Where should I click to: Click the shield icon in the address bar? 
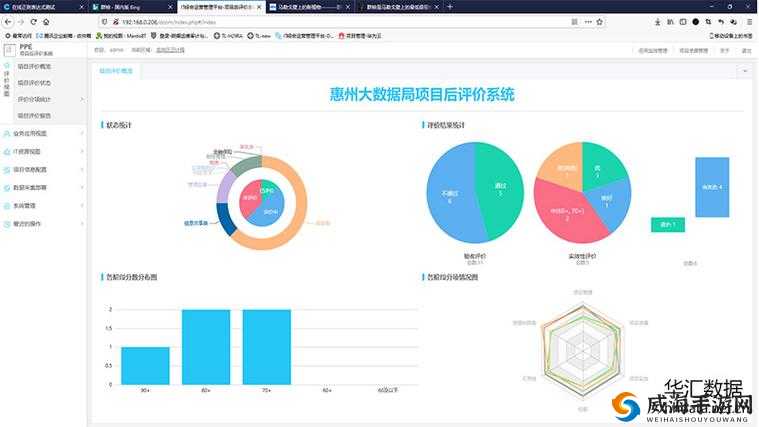coord(105,22)
